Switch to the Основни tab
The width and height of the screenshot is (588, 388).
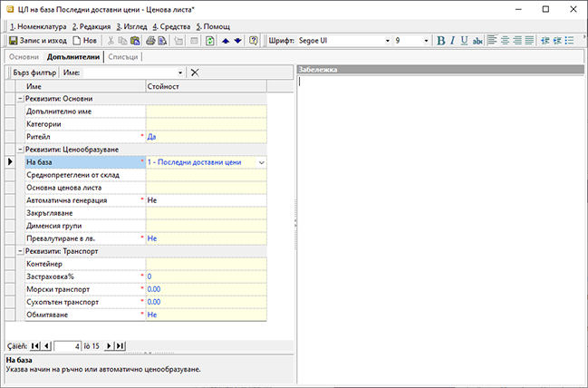[24, 57]
